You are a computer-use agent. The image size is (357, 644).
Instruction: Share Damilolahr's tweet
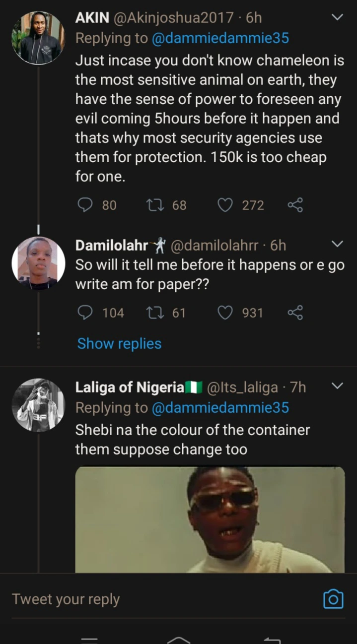coord(295,313)
